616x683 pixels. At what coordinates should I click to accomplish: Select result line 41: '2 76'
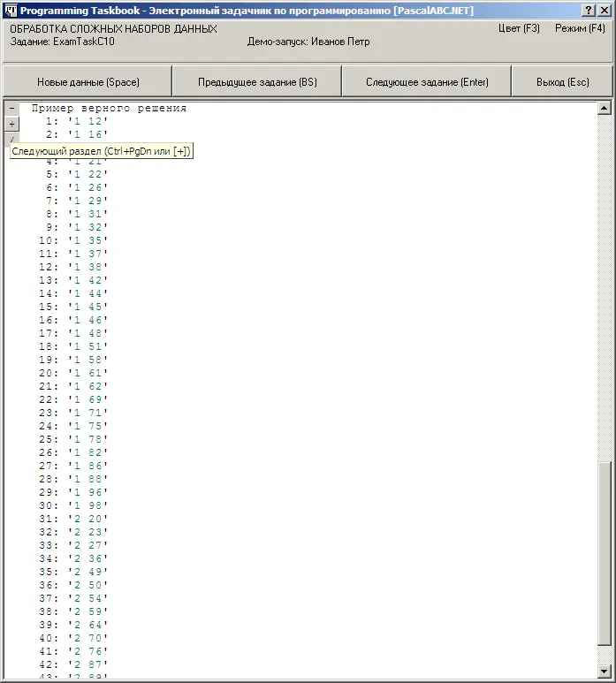click(72, 651)
